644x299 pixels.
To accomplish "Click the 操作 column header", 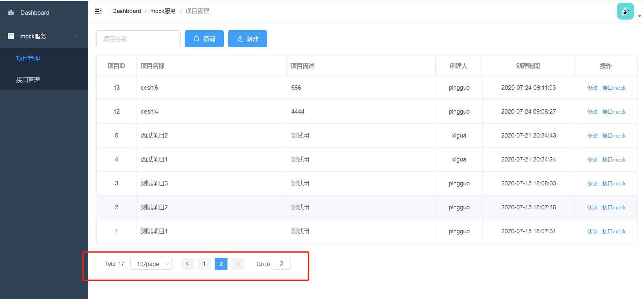I will pyautogui.click(x=606, y=66).
